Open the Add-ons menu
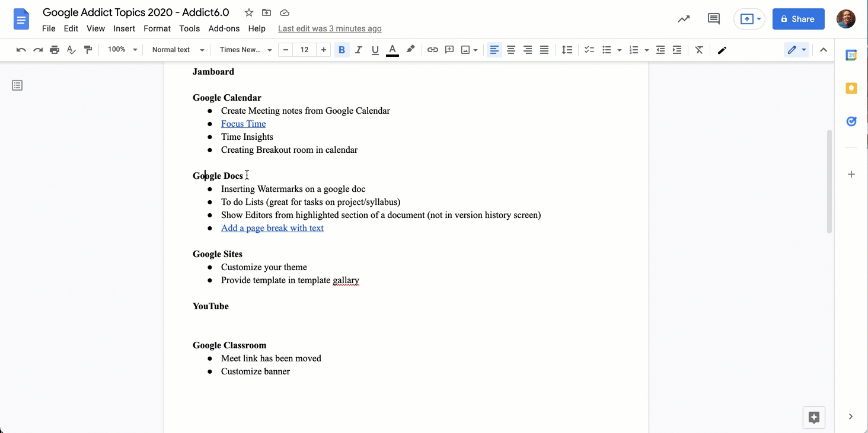Screen dimensions: 868x433 tap(224, 28)
